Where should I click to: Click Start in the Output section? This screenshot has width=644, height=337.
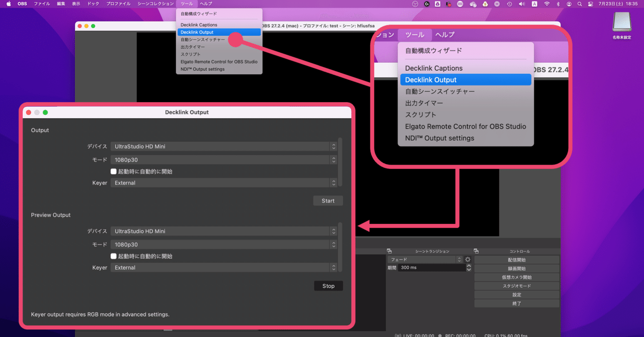328,201
